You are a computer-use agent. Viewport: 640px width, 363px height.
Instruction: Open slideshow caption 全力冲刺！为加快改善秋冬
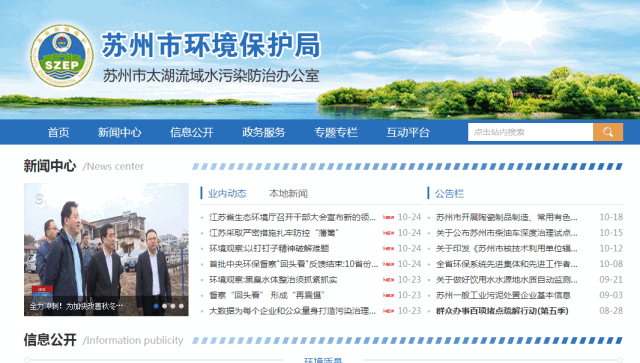click(76, 306)
